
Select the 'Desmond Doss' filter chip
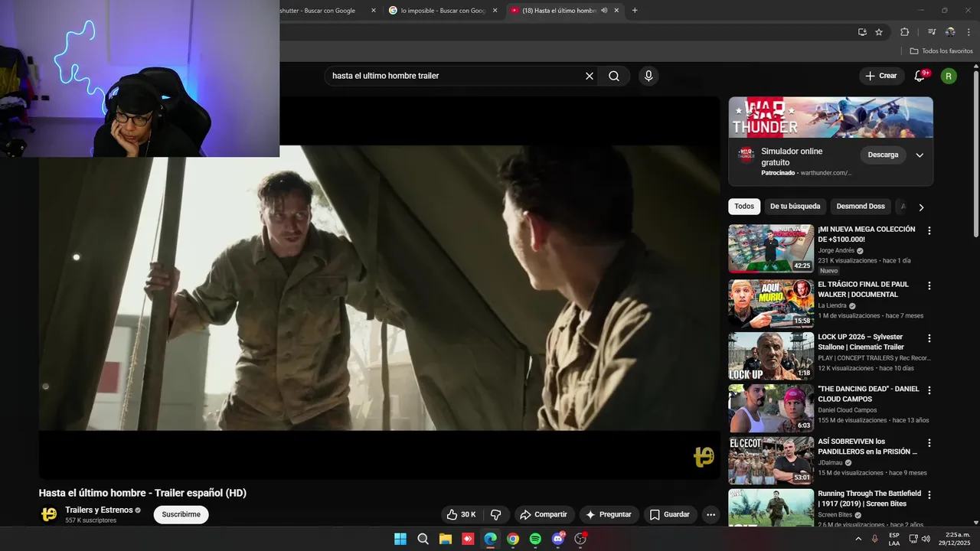(861, 206)
